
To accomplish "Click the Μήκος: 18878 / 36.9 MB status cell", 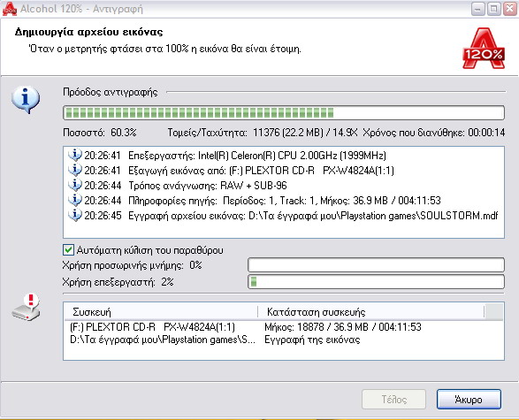I will pyautogui.click(x=342, y=327).
